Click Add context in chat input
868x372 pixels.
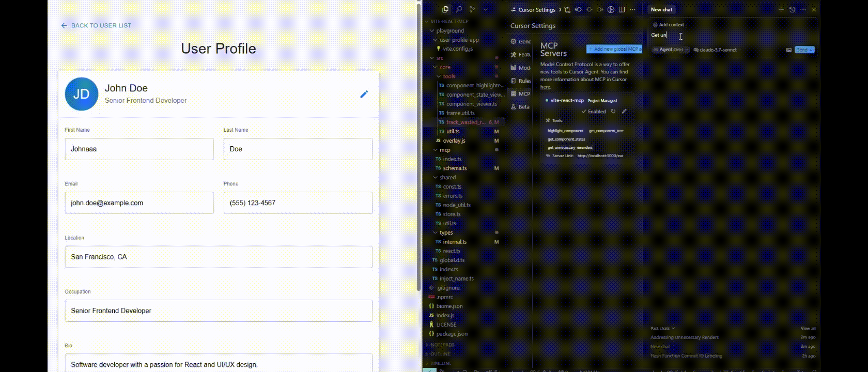[669, 25]
